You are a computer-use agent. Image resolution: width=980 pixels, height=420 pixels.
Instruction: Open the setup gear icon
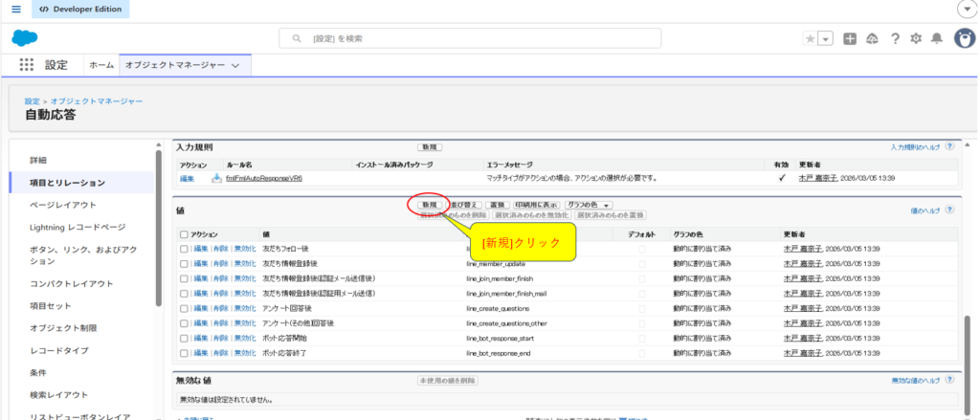pyautogui.click(x=916, y=38)
